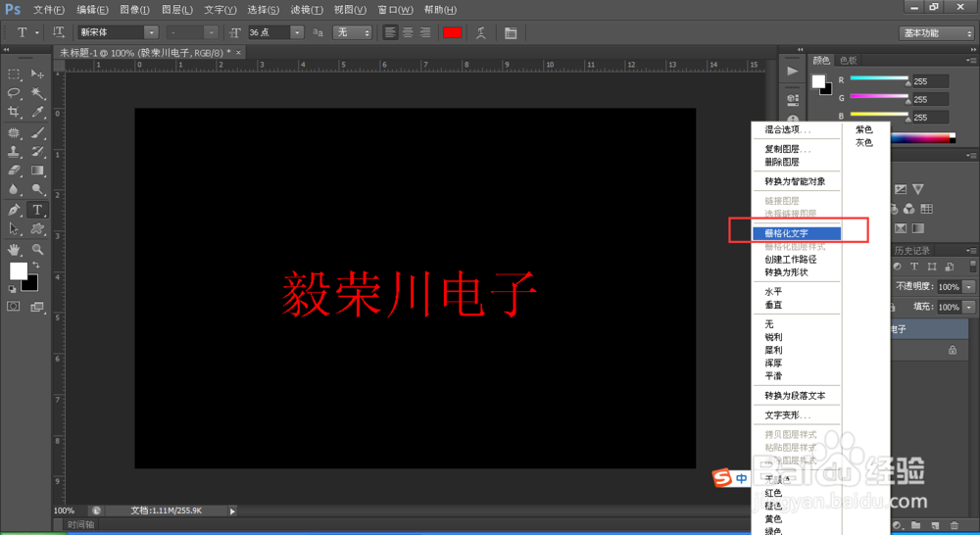980x535 pixels.
Task: Center align the text
Action: coord(408,32)
